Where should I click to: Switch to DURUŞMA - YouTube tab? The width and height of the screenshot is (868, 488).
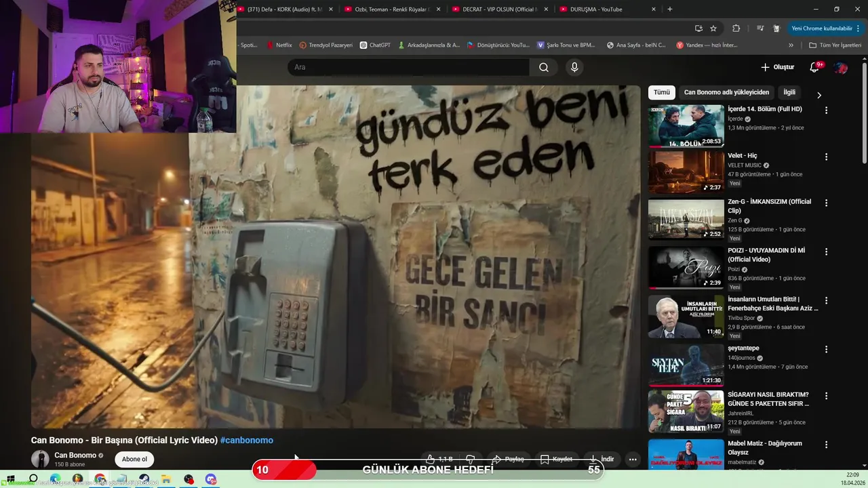click(608, 9)
